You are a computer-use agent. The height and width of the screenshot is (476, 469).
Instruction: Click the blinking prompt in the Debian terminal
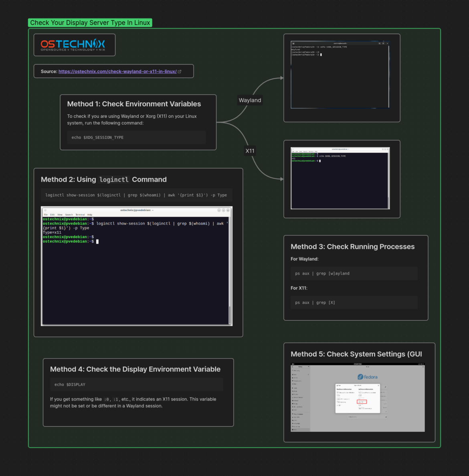coord(98,241)
